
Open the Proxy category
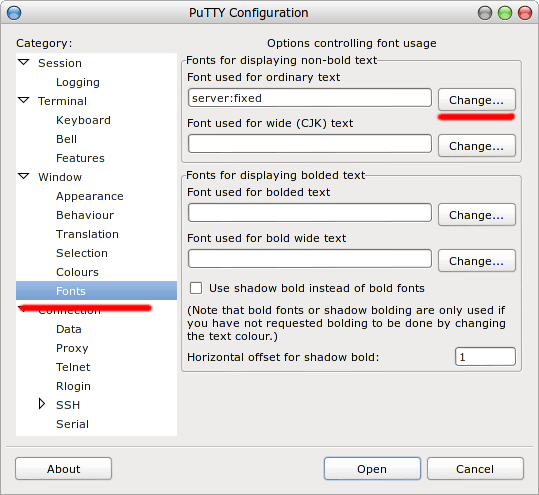[72, 348]
